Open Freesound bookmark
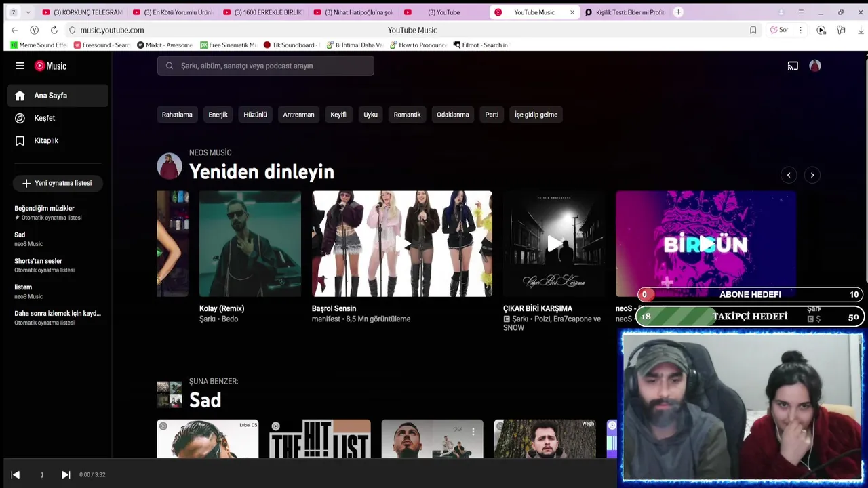868x488 pixels. tap(102, 45)
